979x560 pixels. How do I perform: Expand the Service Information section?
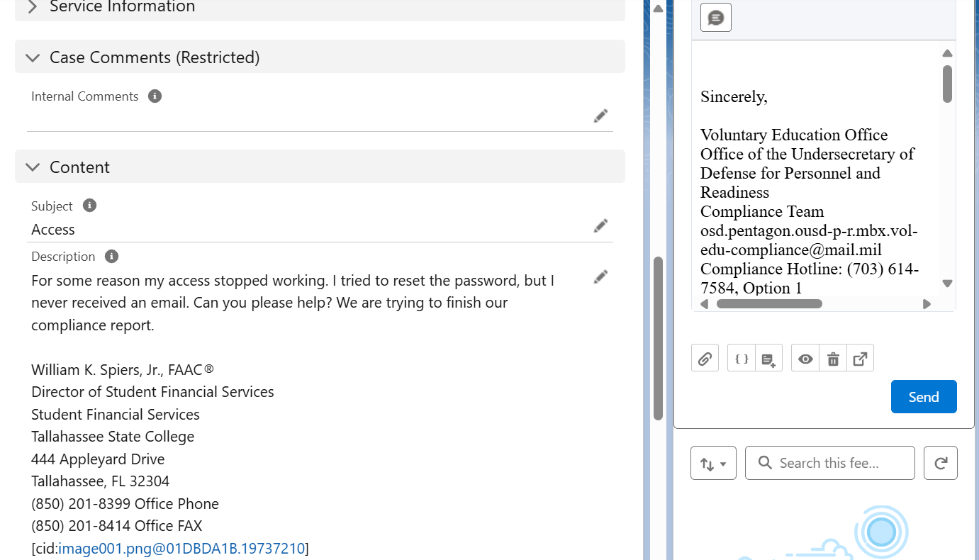[33, 7]
